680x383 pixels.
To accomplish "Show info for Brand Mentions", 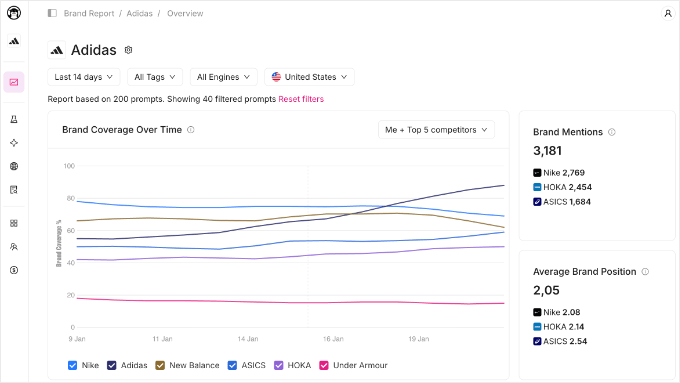I will pyautogui.click(x=611, y=132).
